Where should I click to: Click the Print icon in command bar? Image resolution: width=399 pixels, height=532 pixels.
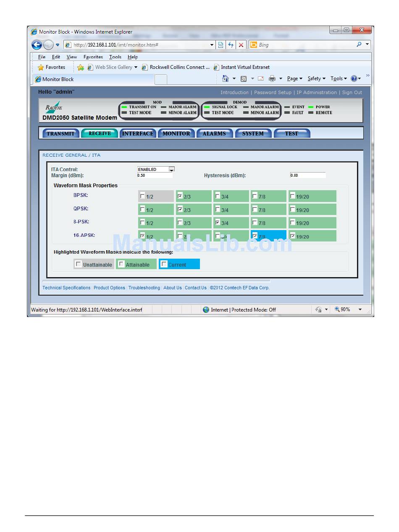click(272, 79)
